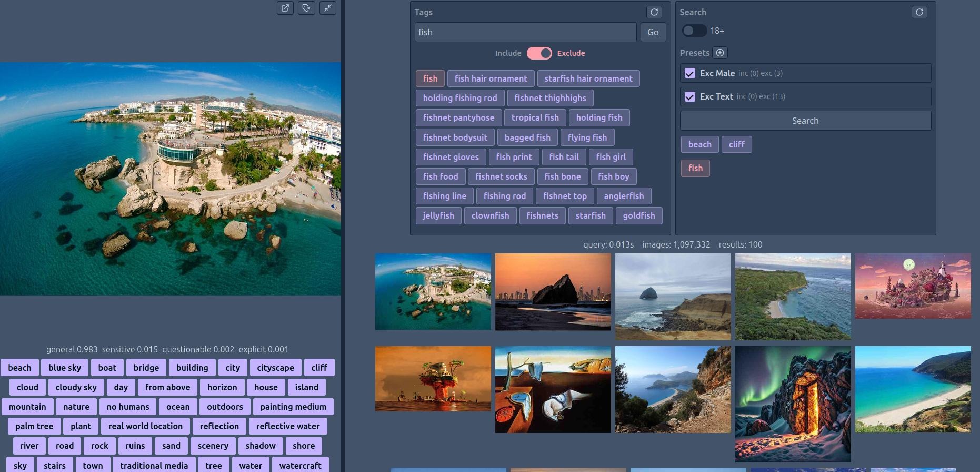Click the "island" image tag
The width and height of the screenshot is (980, 472).
coord(306,387)
